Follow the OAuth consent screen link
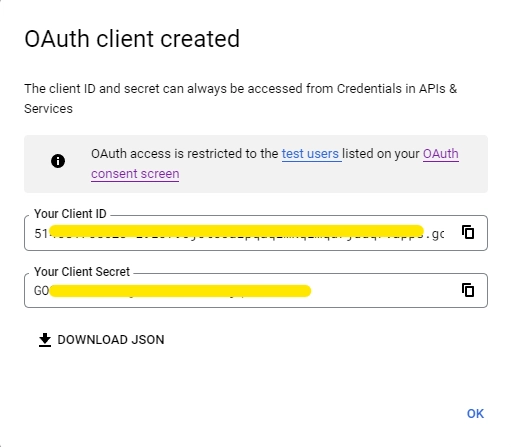511x447 pixels. [x=275, y=164]
